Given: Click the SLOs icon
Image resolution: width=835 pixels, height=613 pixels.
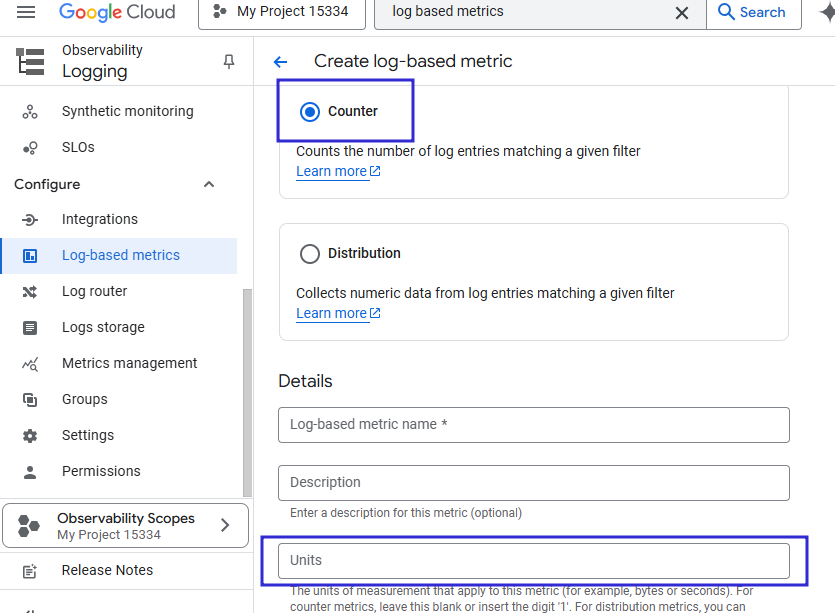Looking at the screenshot, I should [x=30, y=148].
